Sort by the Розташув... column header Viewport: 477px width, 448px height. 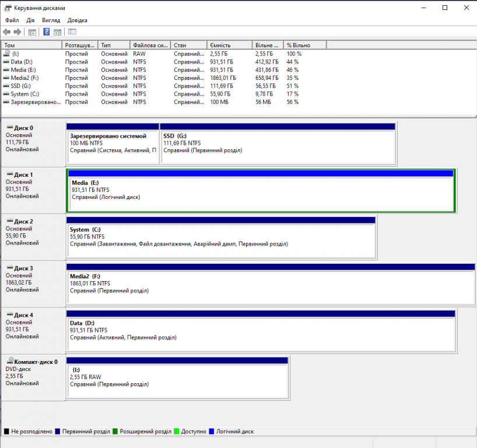pyautogui.click(x=80, y=45)
